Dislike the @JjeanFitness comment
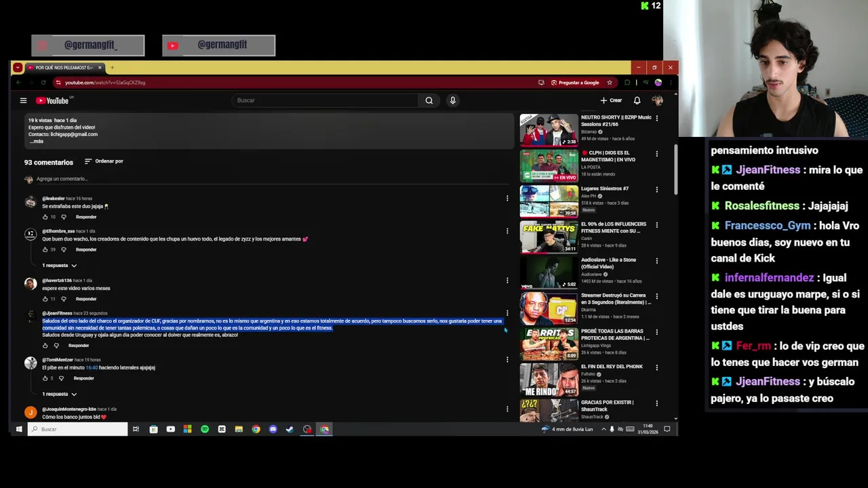 (x=56, y=346)
